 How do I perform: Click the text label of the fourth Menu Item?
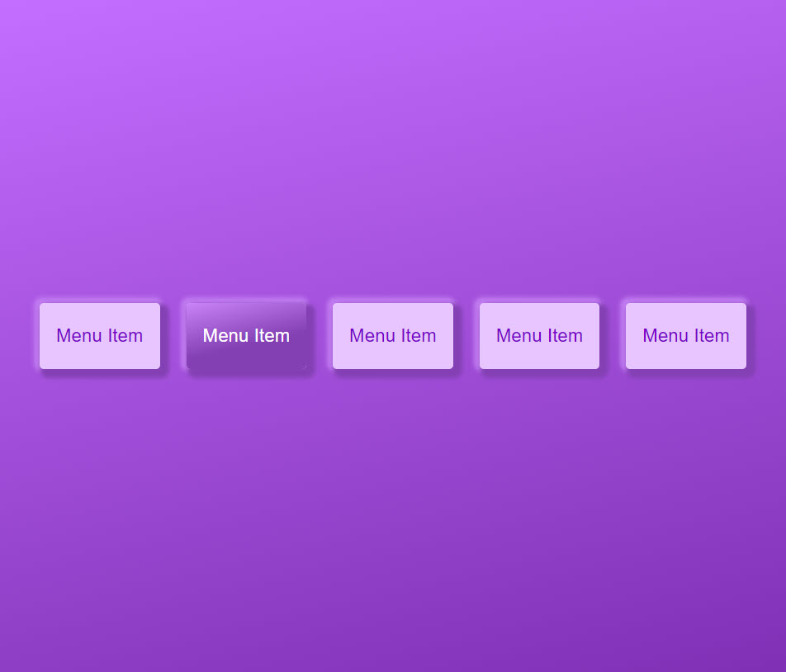(x=539, y=336)
